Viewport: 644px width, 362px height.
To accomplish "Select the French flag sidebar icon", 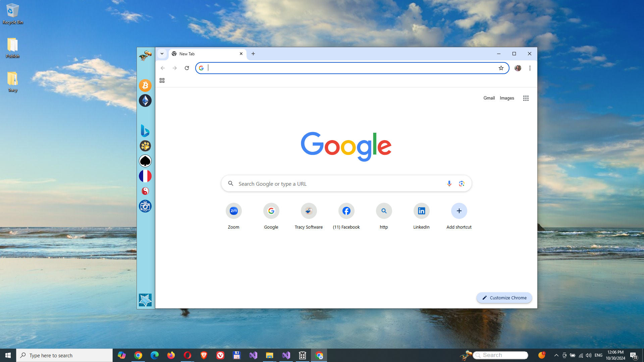I will pos(145,176).
